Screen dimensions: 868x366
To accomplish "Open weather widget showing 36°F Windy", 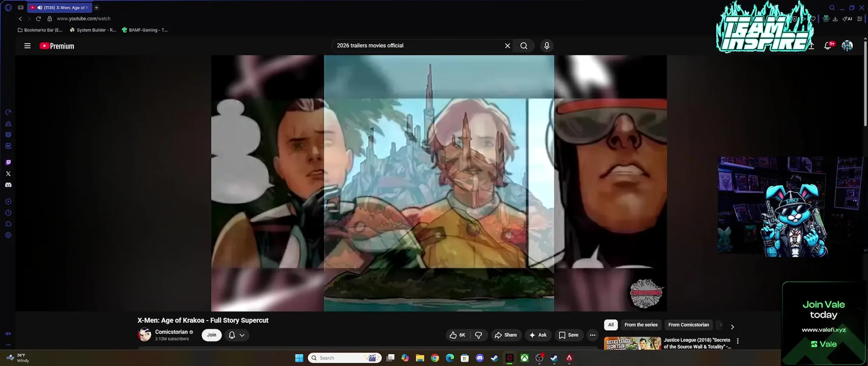I will coord(17,358).
